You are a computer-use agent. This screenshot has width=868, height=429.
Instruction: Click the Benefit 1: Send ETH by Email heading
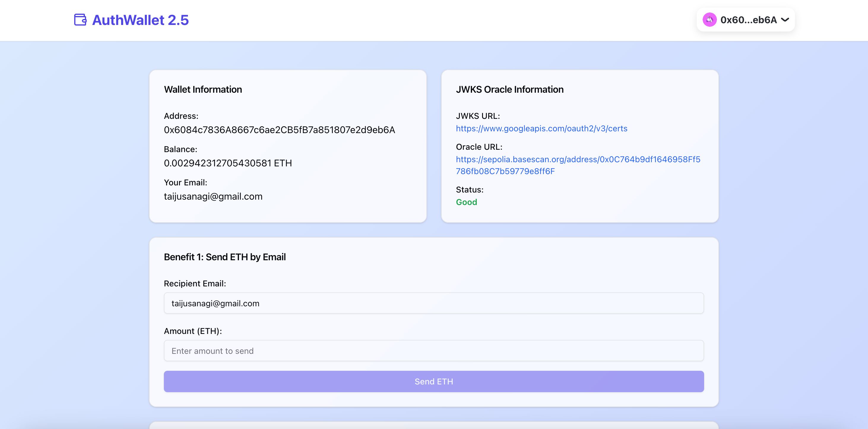click(225, 257)
